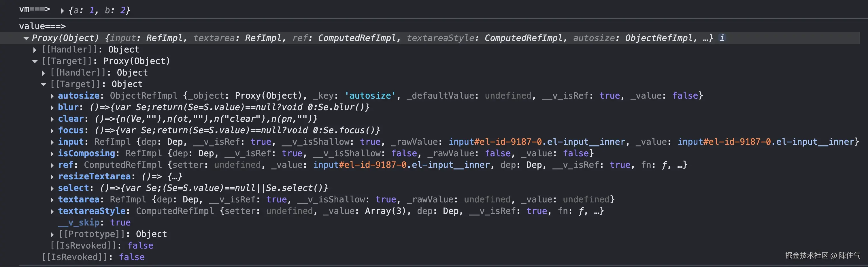The width and height of the screenshot is (868, 267).
Task: Expand the select function property
Action: pyautogui.click(x=52, y=188)
